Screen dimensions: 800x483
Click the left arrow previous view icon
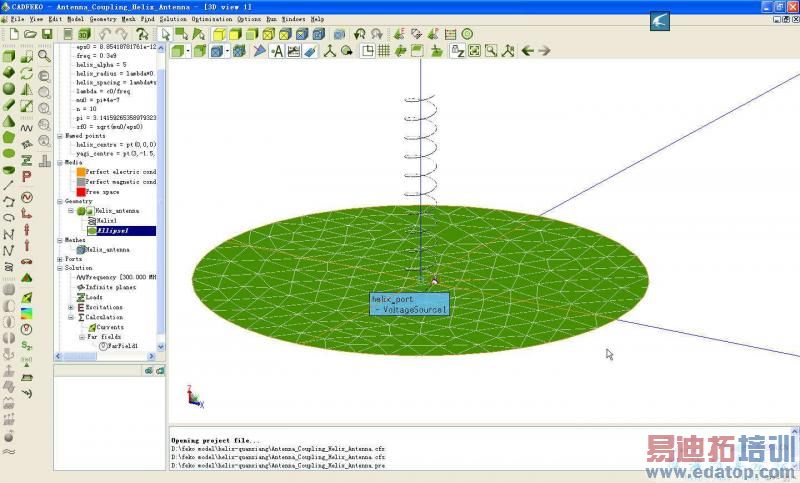coord(529,50)
